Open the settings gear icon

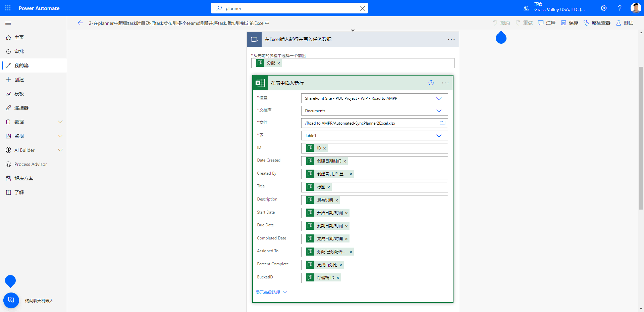pos(604,8)
